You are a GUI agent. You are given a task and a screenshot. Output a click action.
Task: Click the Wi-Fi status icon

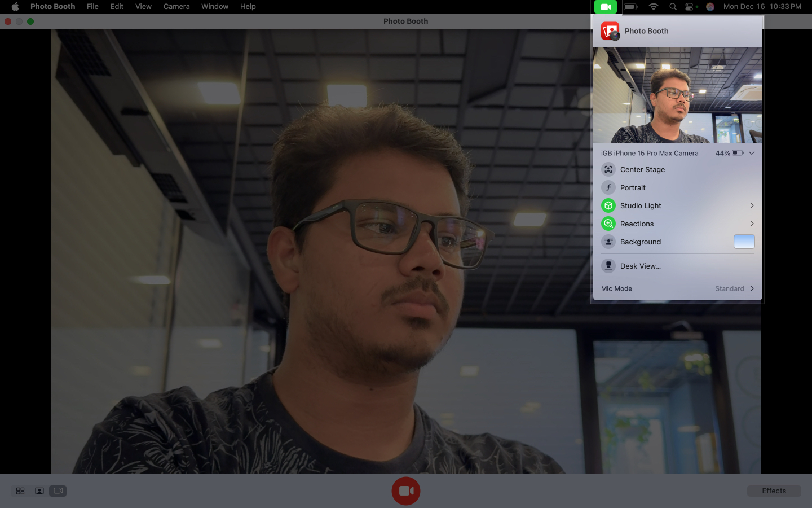point(653,7)
